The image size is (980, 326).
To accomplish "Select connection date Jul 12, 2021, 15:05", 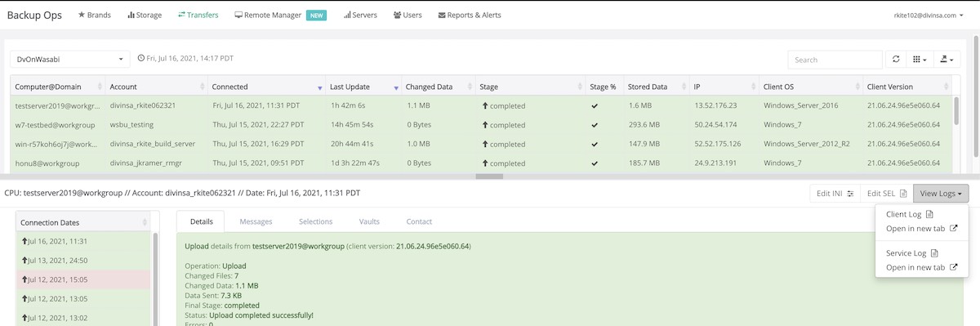I will [83, 279].
